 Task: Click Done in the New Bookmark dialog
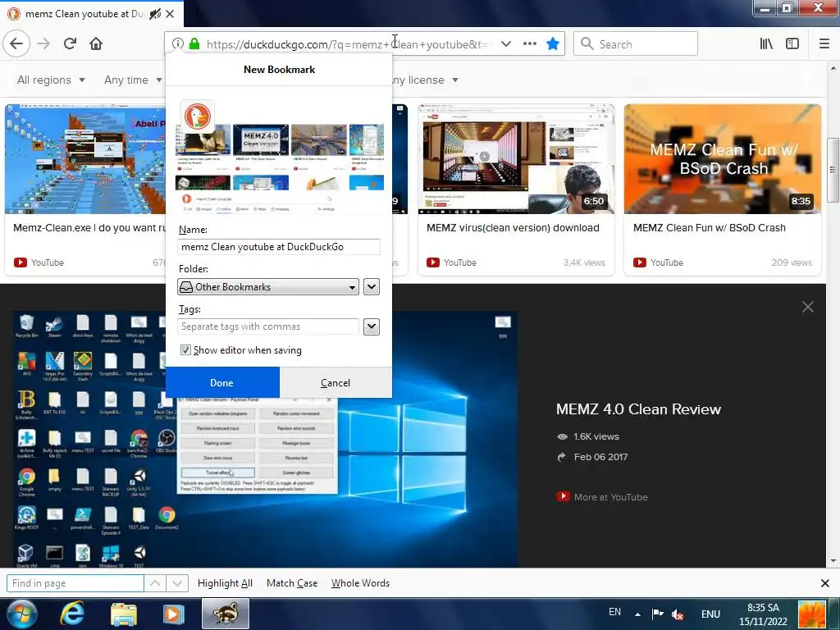pyautogui.click(x=221, y=383)
